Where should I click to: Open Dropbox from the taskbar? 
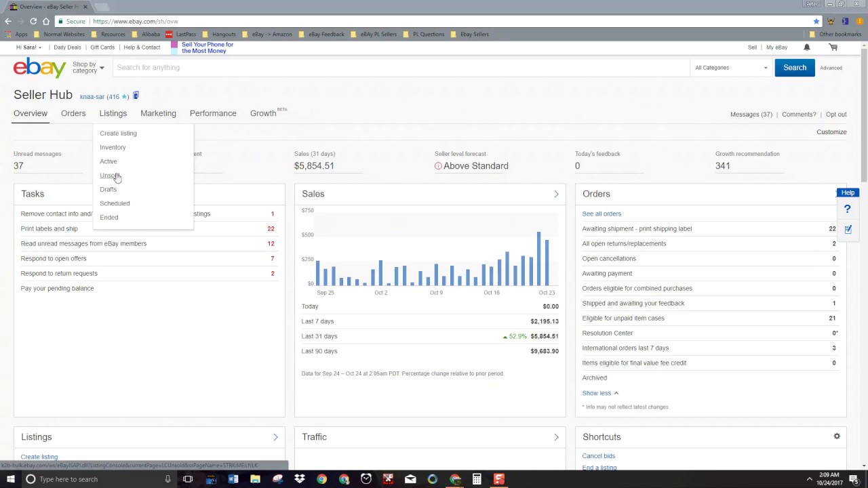point(300,479)
